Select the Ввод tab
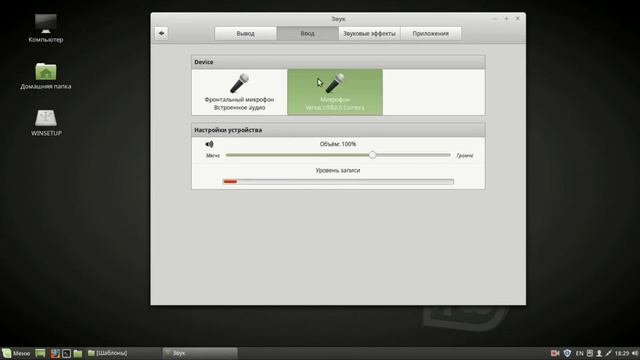Viewport: 640px width, 360px height. 307,33
